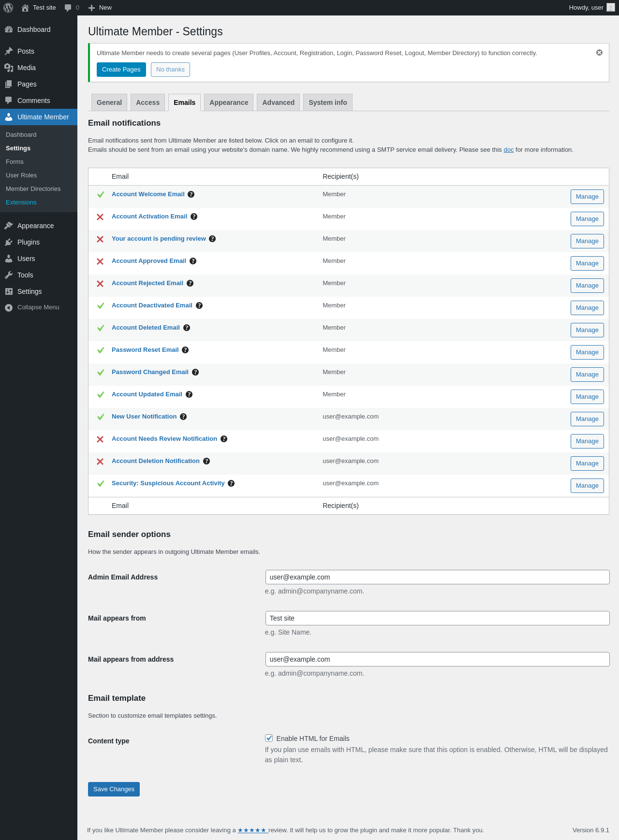Open the Advanced settings tab

click(278, 102)
